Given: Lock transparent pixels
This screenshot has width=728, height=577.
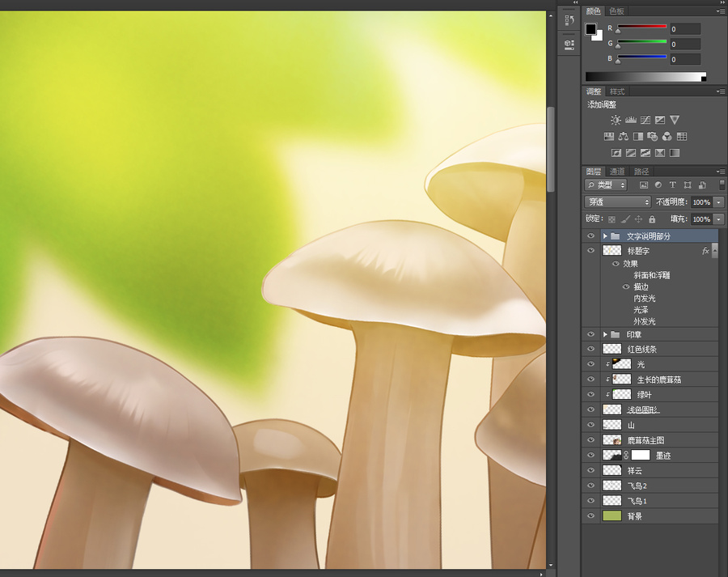Looking at the screenshot, I should 612,219.
